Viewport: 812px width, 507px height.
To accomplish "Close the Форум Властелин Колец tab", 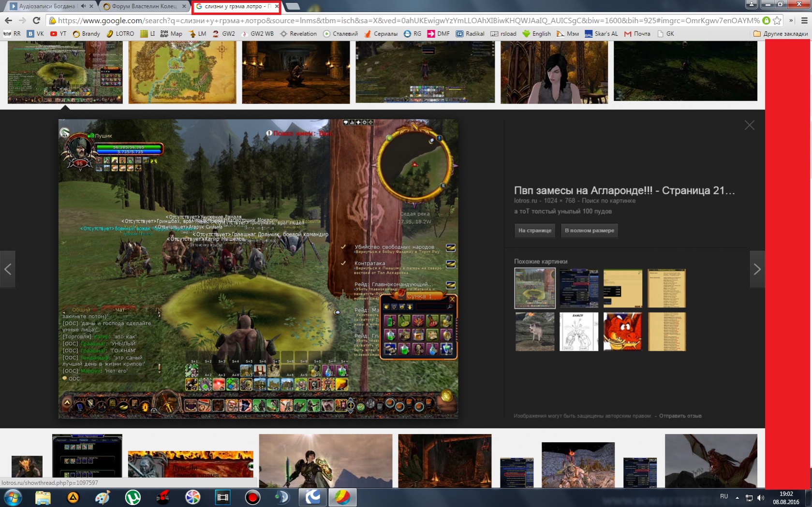I will pyautogui.click(x=184, y=6).
